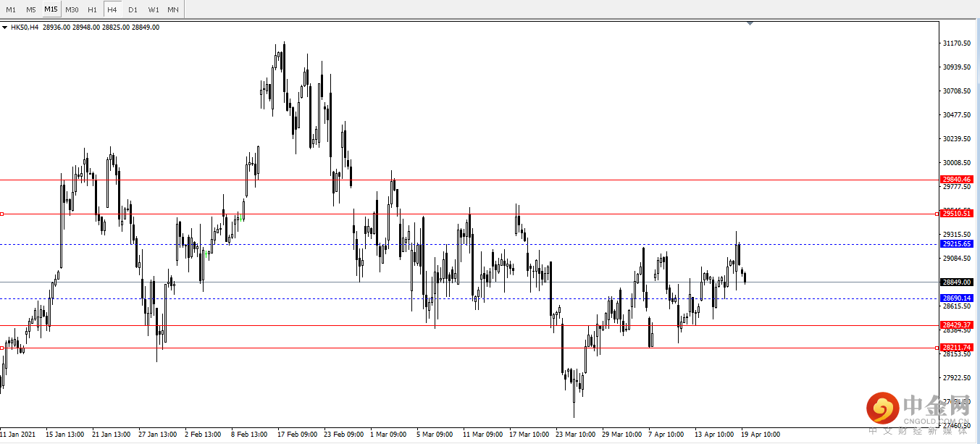Click the 27922.50 price scale value
This screenshot has height=444, width=980.
pyautogui.click(x=957, y=377)
